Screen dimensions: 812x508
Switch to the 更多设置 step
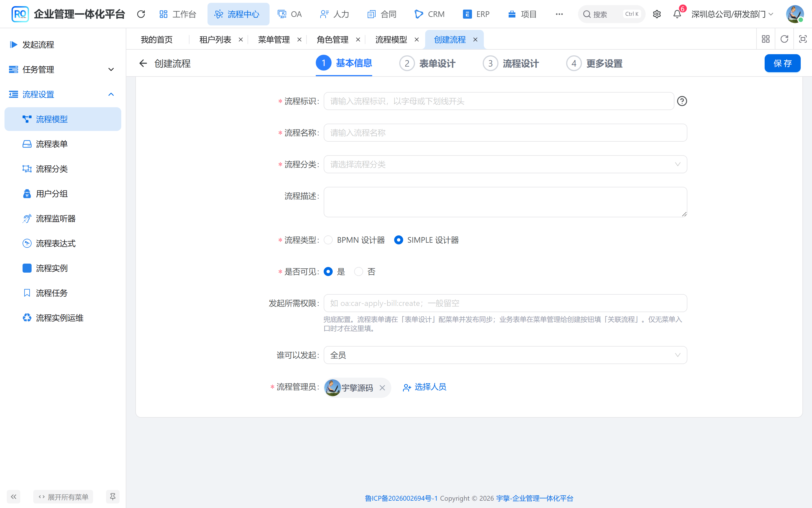595,63
